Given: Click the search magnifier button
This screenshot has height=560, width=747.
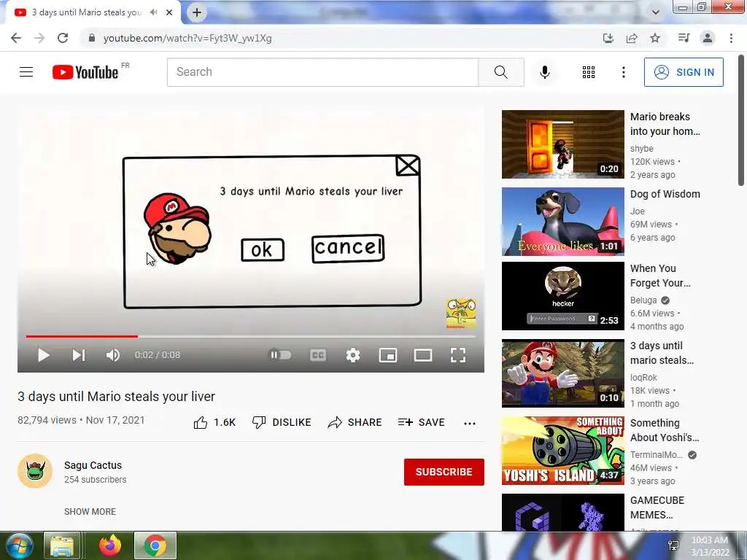Looking at the screenshot, I should (500, 72).
